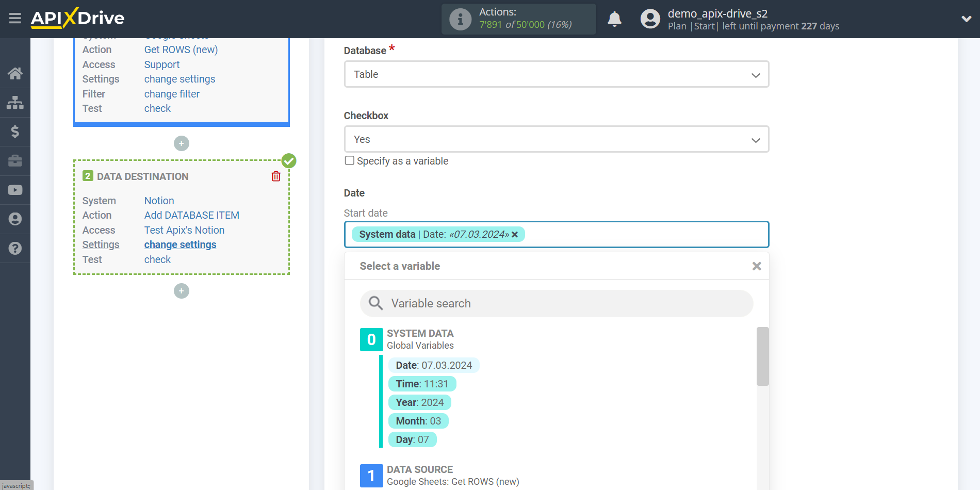Click the Get ROWS (new) link
Screen dimensions: 980x490
[181, 50]
